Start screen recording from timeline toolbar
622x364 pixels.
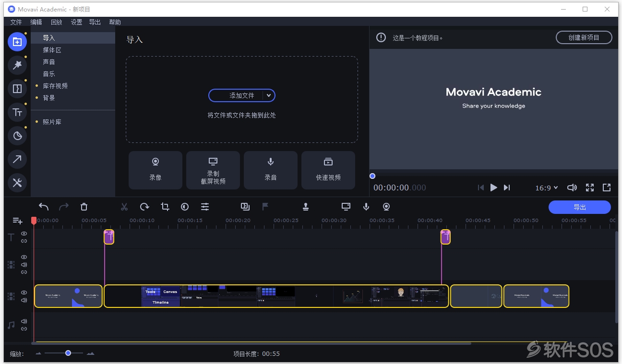pos(346,207)
